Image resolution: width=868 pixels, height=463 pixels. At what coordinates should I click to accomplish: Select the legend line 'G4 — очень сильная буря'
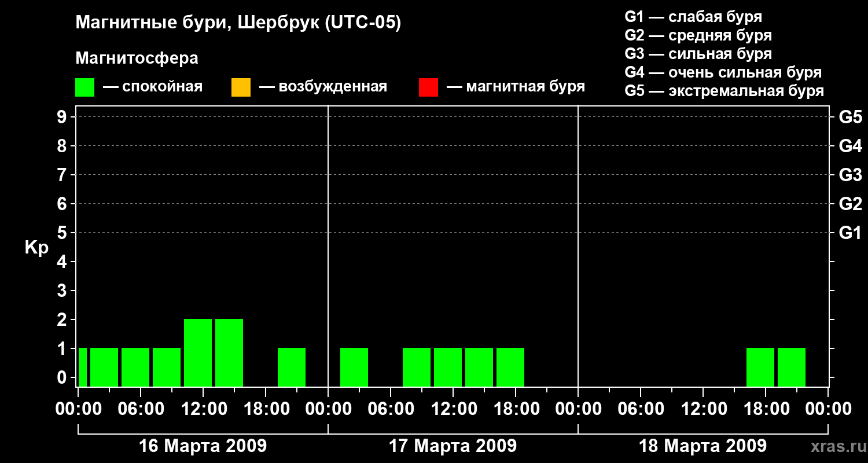tap(723, 72)
